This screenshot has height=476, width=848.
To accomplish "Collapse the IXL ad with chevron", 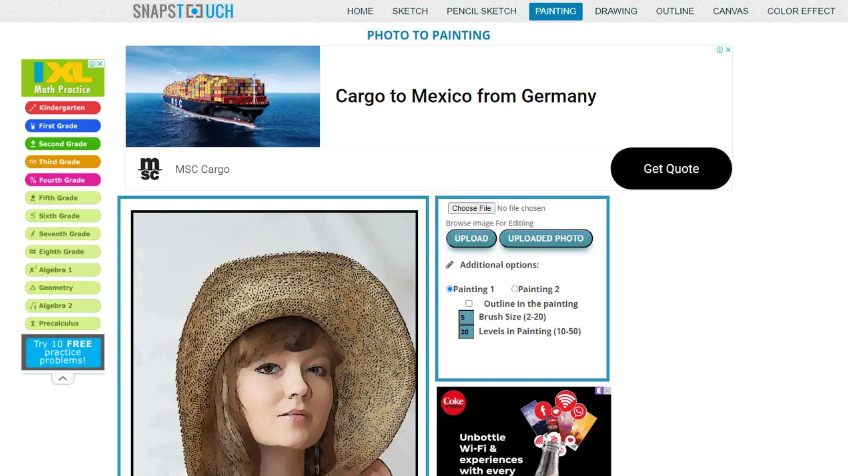I will coord(63,379).
